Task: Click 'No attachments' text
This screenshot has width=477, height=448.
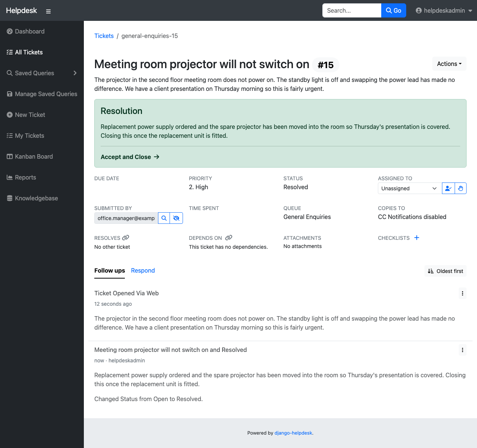Action: point(303,246)
